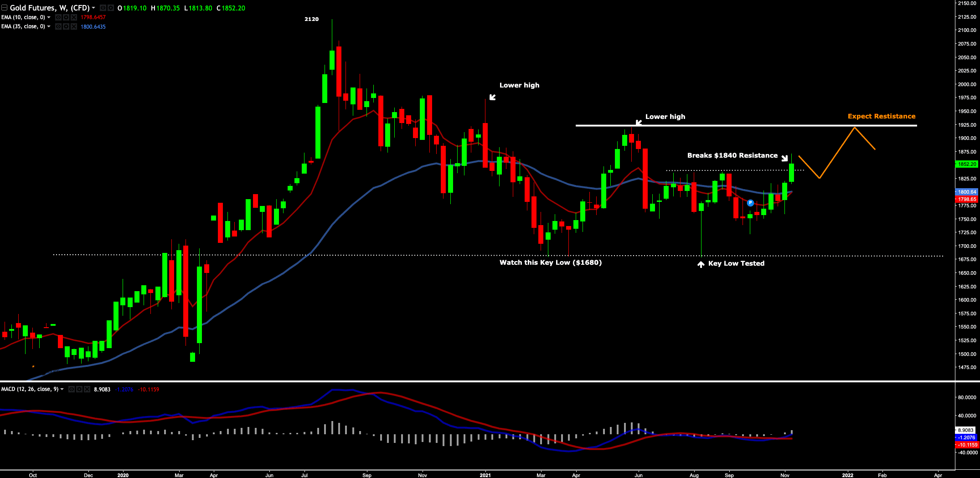Remove the EMA 35 indicator
This screenshot has height=478, width=980.
[x=73, y=27]
